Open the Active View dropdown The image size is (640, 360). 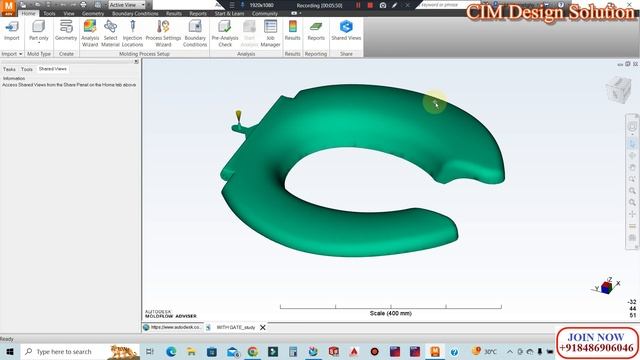127,5
